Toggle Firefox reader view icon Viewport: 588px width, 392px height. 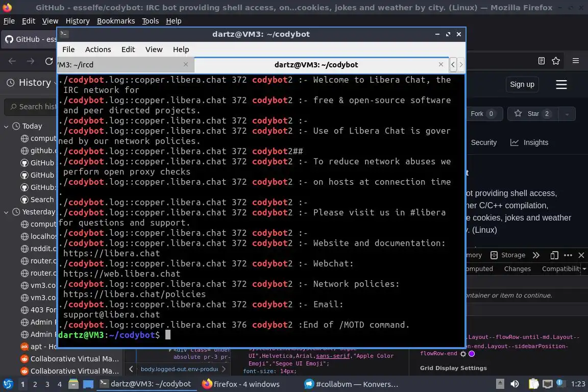tap(541, 61)
